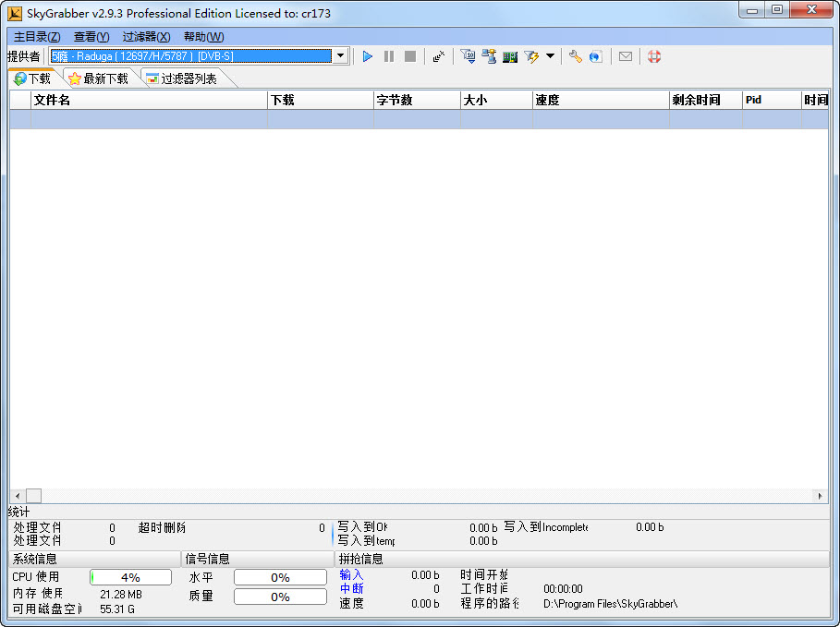Switch to the 最新下载 tab
840x627 pixels.
[98, 78]
